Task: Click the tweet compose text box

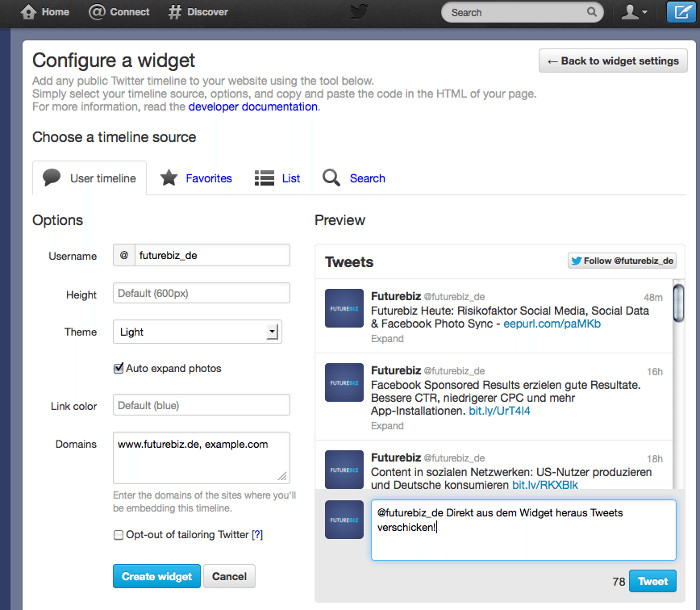Action: 523,530
